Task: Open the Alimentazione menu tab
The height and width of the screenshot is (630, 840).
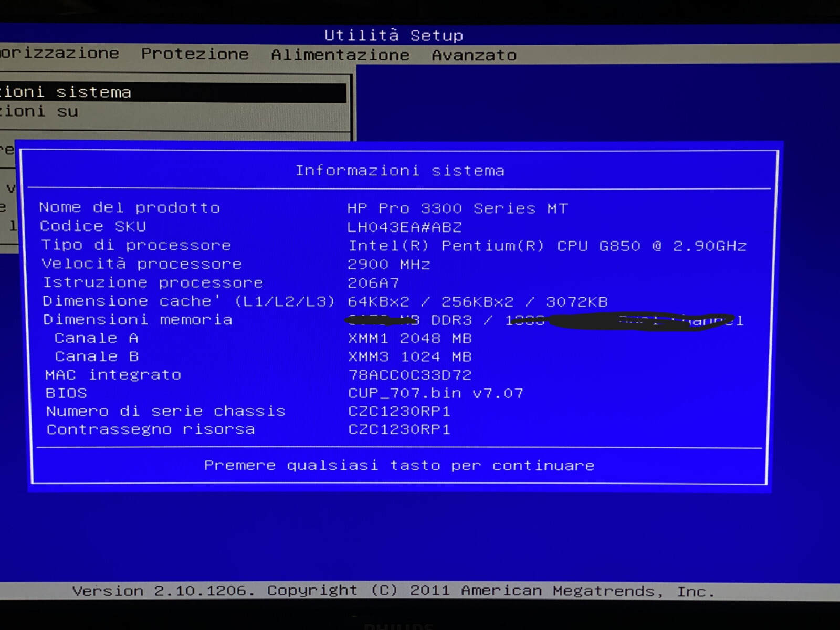Action: tap(340, 55)
